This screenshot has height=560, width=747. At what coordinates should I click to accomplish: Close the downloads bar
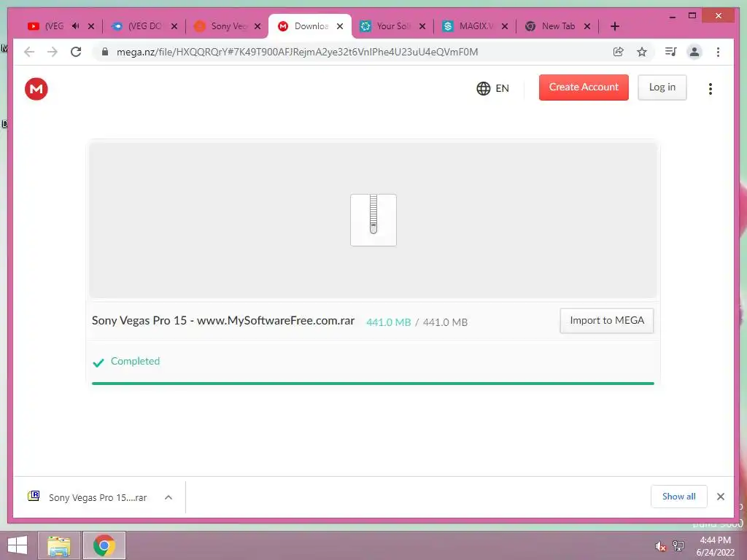point(721,497)
